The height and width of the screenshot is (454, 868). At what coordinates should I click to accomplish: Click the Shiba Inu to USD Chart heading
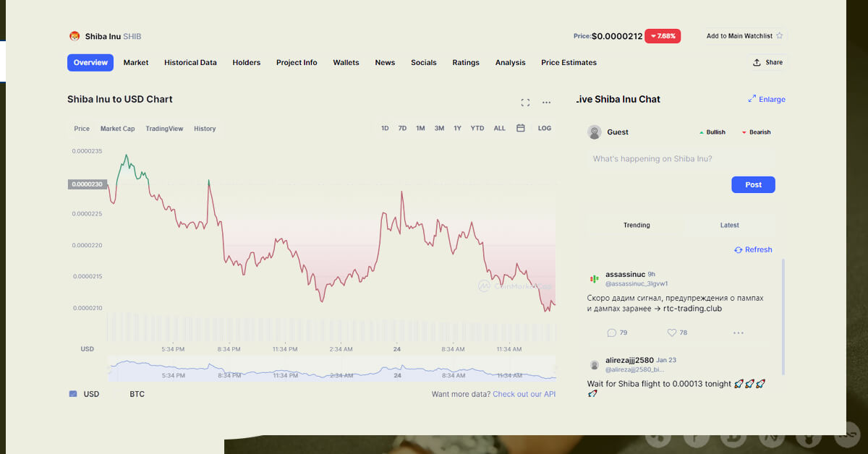coord(120,99)
